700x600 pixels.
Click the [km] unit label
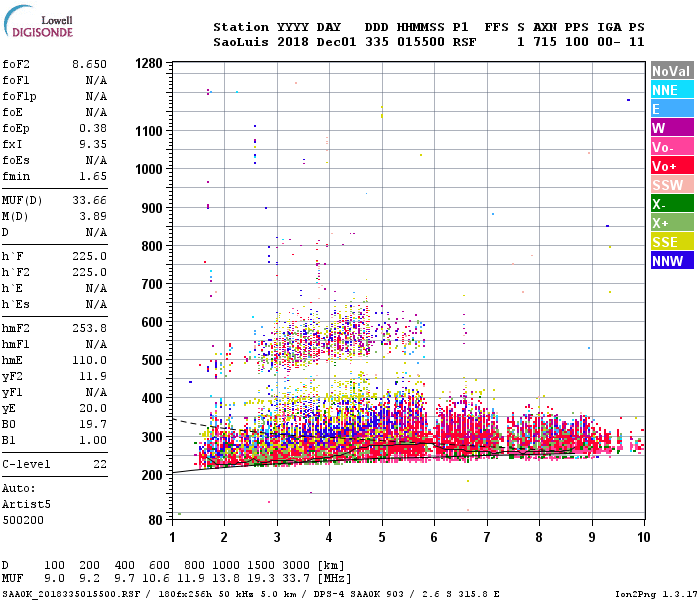pos(331,565)
